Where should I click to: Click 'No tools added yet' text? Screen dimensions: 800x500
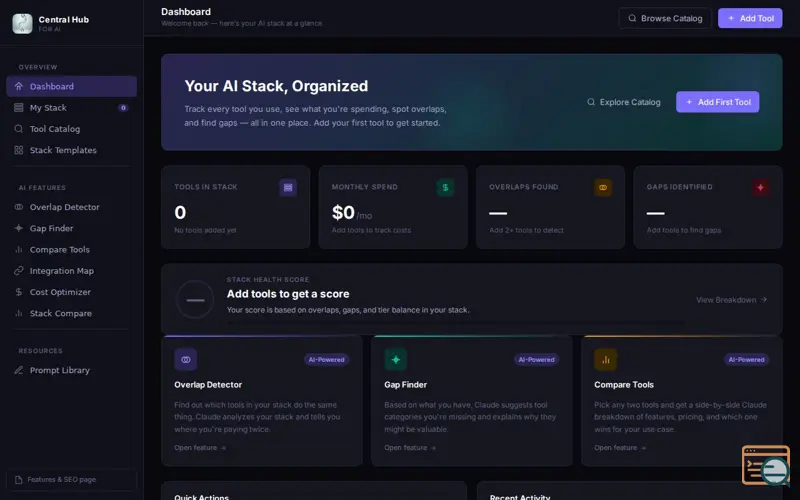pos(205,230)
